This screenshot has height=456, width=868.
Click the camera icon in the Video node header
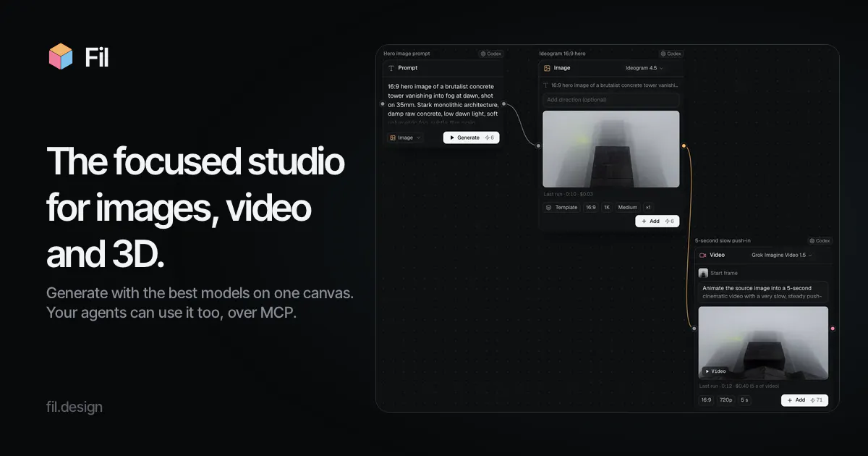(702, 255)
